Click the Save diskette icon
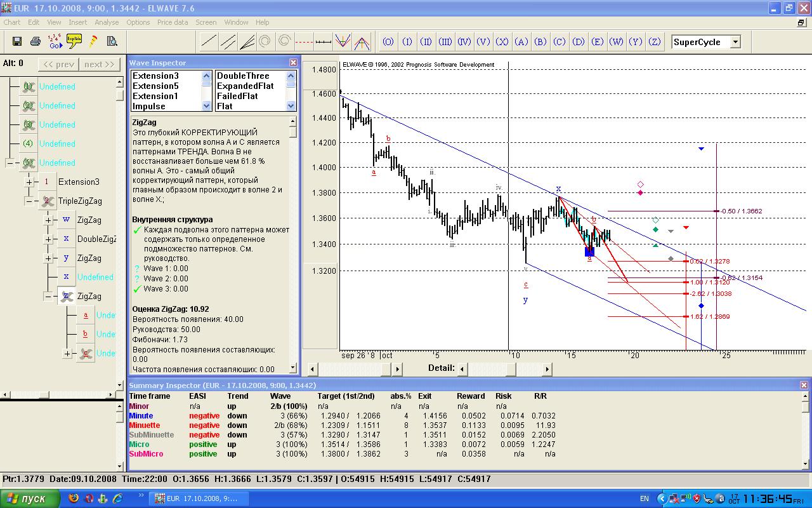The height and width of the screenshot is (508, 812). click(x=17, y=42)
